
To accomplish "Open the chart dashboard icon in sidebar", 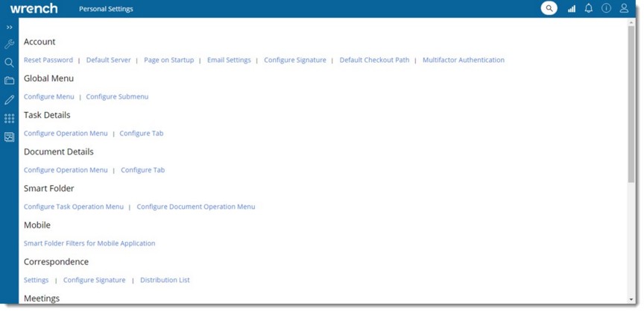I will 9,137.
